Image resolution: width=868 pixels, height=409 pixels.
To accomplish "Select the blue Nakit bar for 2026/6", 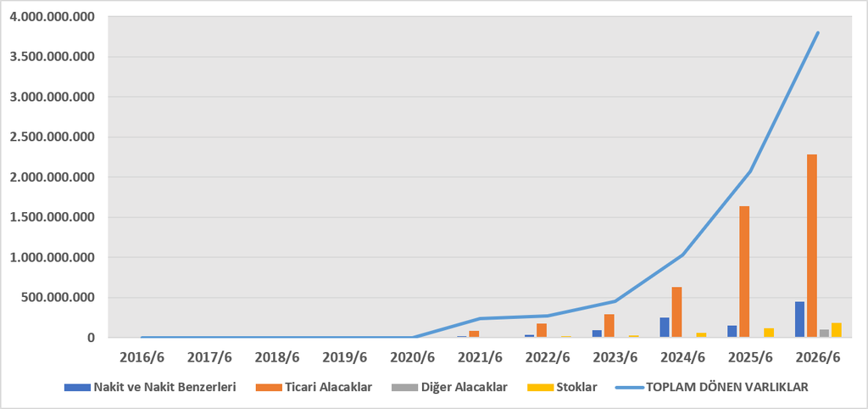I will pyautogui.click(x=800, y=319).
